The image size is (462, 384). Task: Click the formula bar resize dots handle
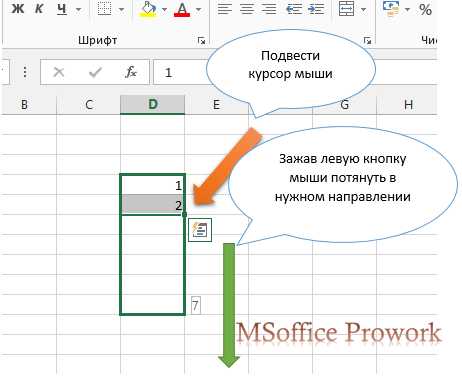(x=25, y=72)
